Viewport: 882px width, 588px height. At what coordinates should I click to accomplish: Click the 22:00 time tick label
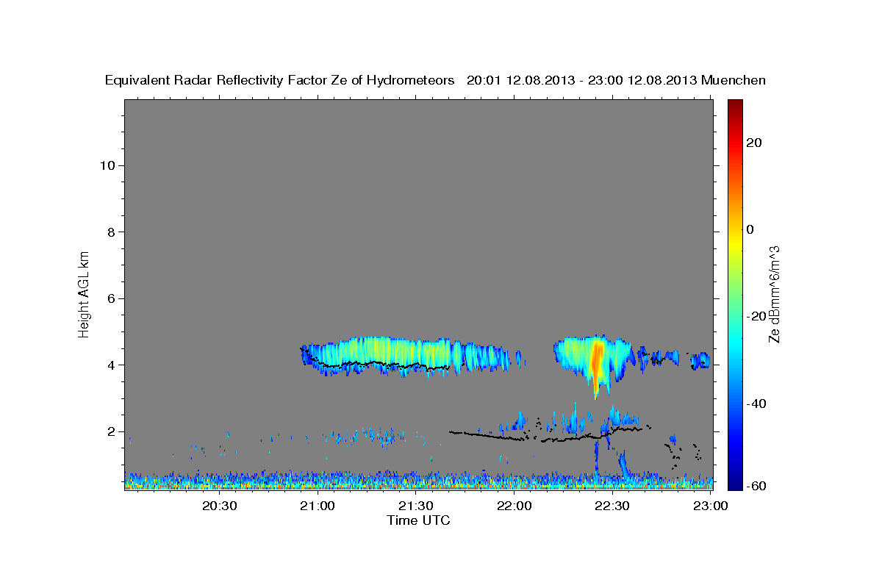[514, 506]
